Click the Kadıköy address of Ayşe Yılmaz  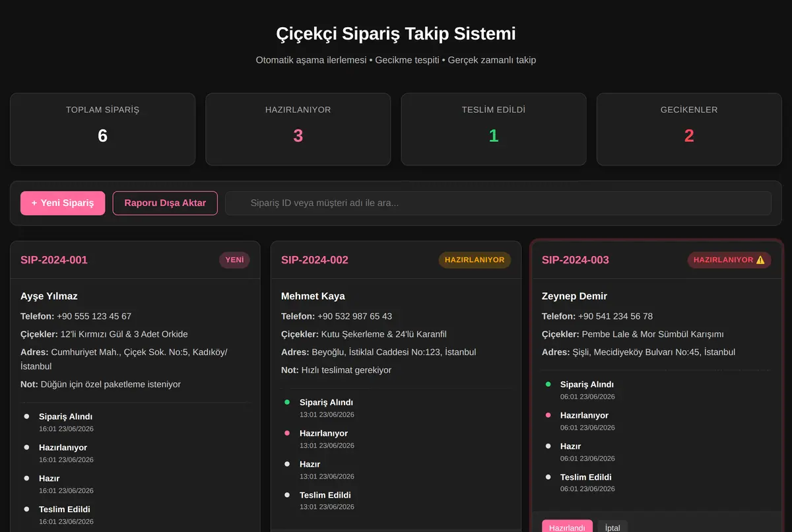[x=124, y=359]
